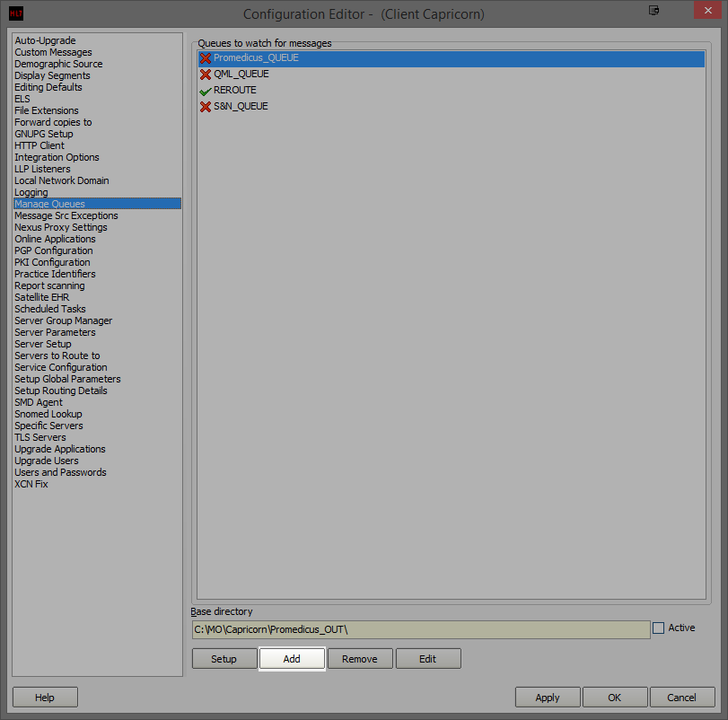Select the QML_QUEUE row
728x720 pixels.
452,75
